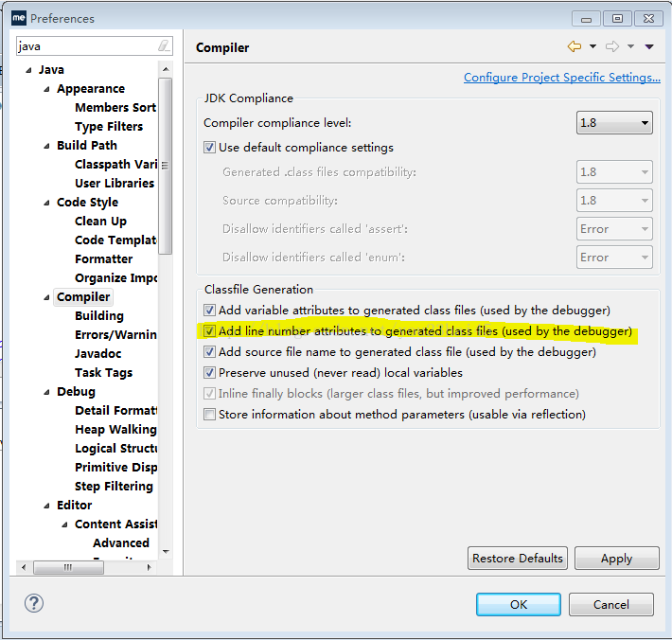Click the back navigation arrow icon

coord(575,46)
